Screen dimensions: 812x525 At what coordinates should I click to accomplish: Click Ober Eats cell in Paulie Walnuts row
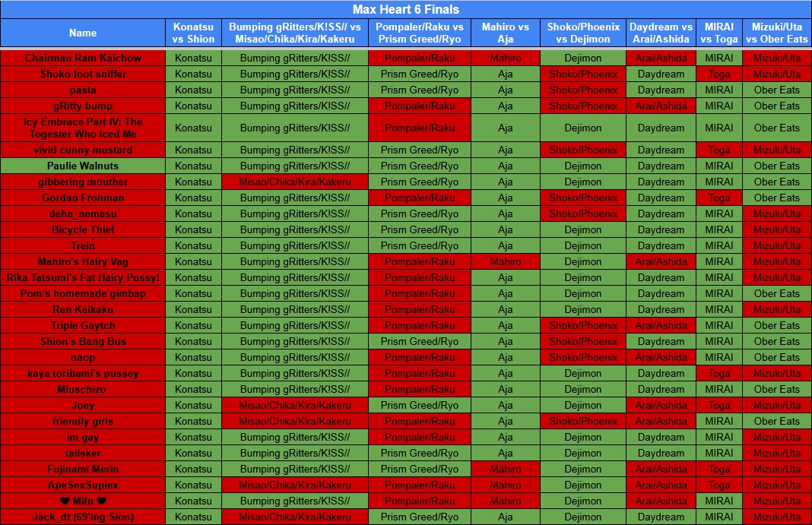click(x=777, y=166)
